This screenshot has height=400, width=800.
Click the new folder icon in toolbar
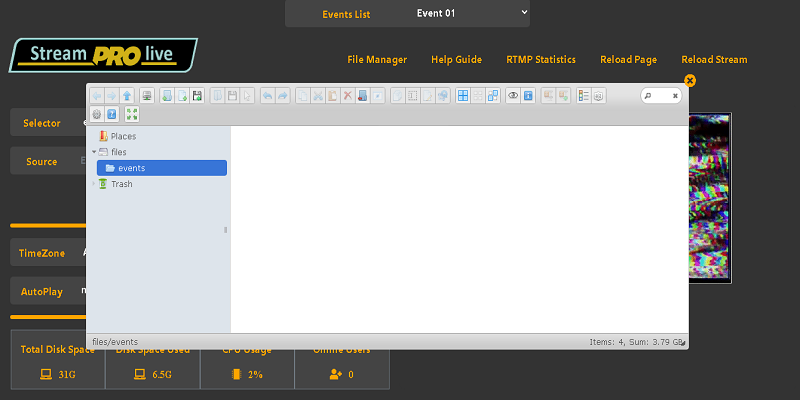tap(165, 96)
